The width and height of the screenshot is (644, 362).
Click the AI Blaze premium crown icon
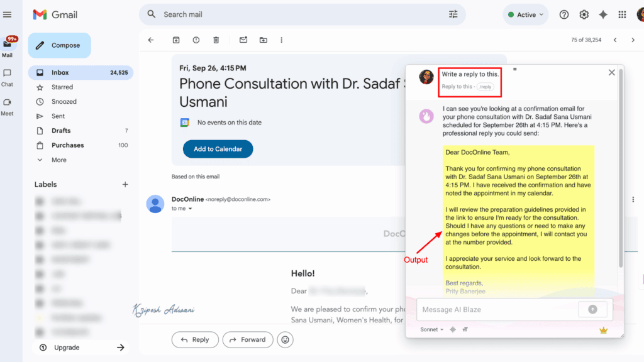[x=603, y=329]
